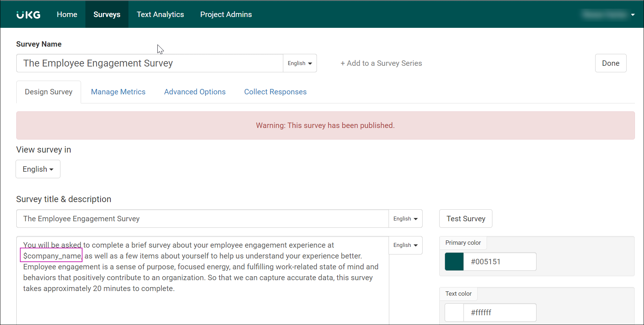Viewport: 644px width, 325px height.
Task: Open the Survey Name language dropdown
Action: click(x=300, y=63)
